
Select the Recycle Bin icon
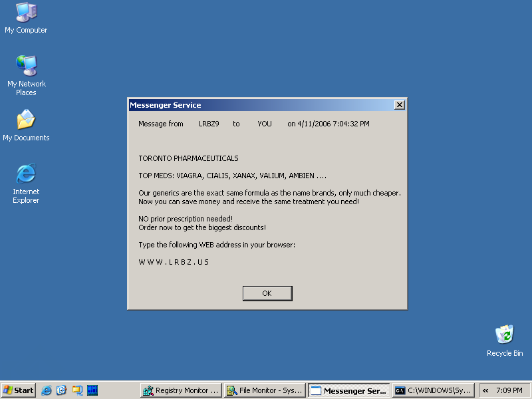505,334
